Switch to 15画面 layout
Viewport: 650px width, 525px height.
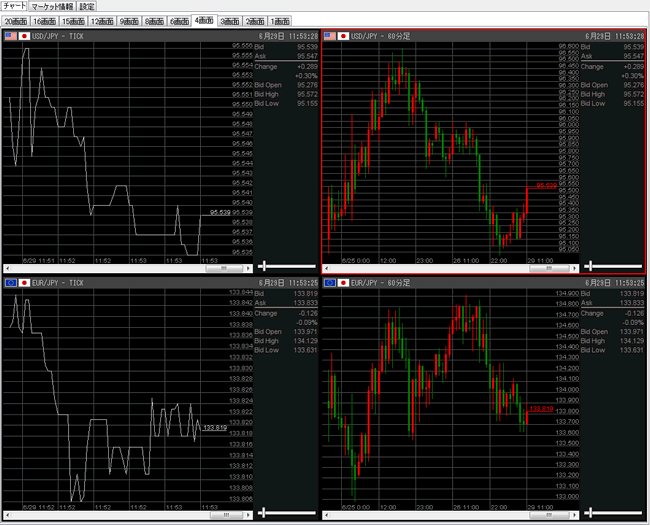[73, 21]
